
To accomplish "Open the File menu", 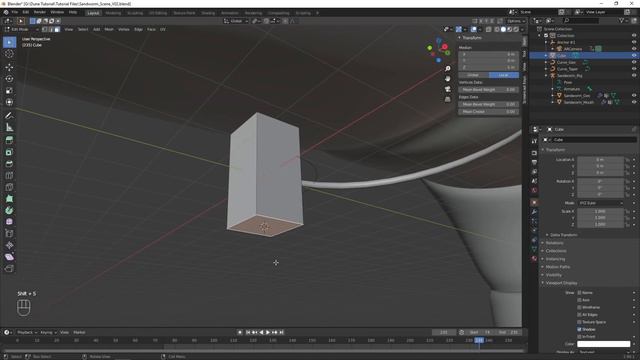I will pyautogui.click(x=15, y=12).
